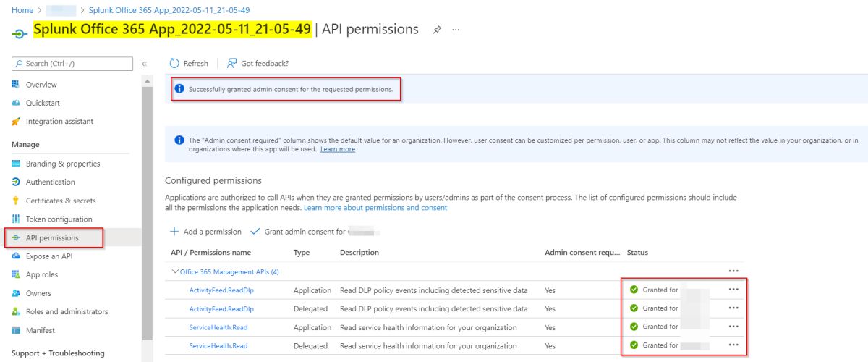Click the Overview icon in the sidebar
The height and width of the screenshot is (362, 868).
click(16, 85)
